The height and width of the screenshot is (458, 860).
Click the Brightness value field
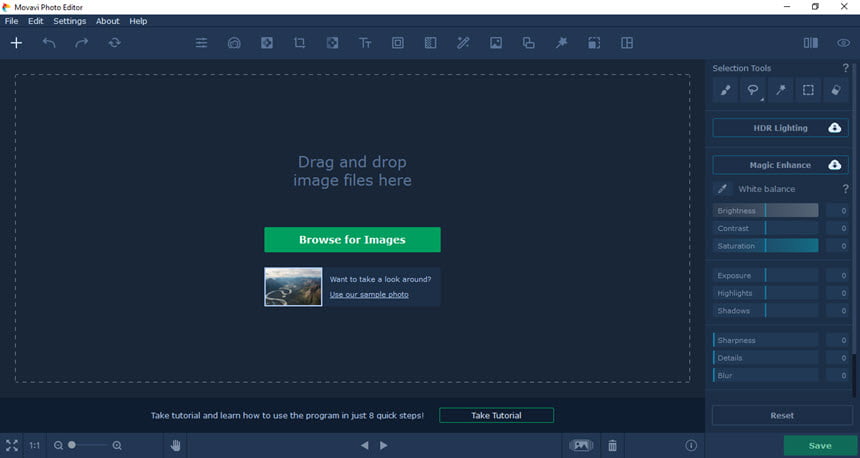(838, 211)
